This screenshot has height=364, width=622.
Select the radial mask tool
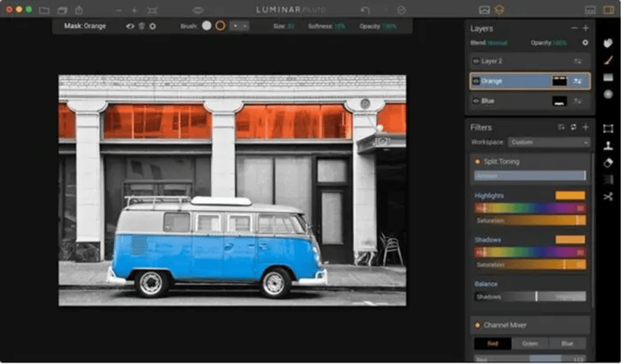[x=608, y=94]
